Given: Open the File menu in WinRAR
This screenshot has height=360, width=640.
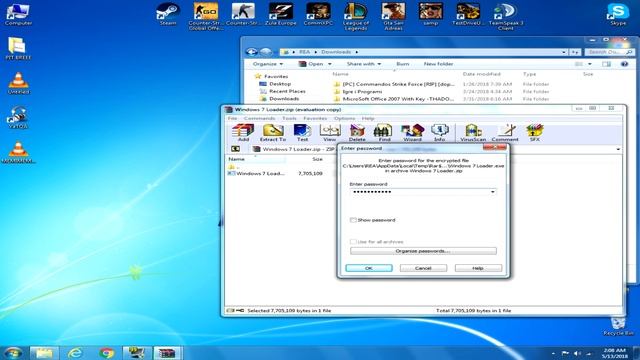Looking at the screenshot, I should click(x=232, y=118).
